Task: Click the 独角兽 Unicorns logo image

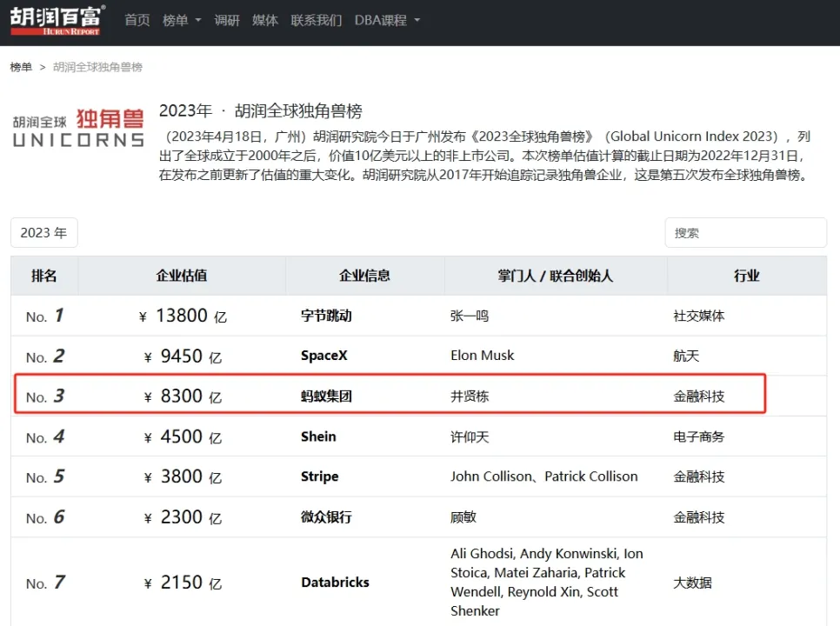Action: click(x=78, y=128)
